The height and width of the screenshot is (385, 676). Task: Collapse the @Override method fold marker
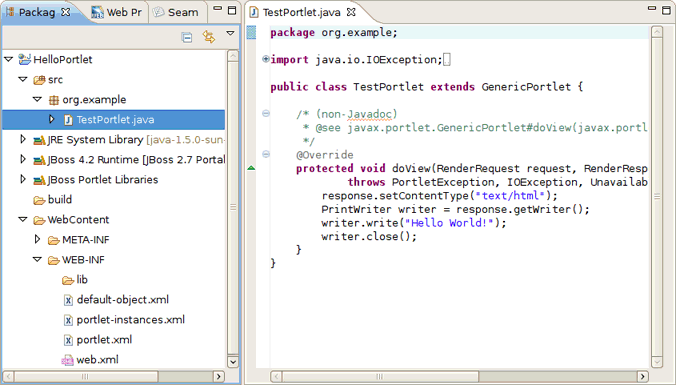pos(266,154)
